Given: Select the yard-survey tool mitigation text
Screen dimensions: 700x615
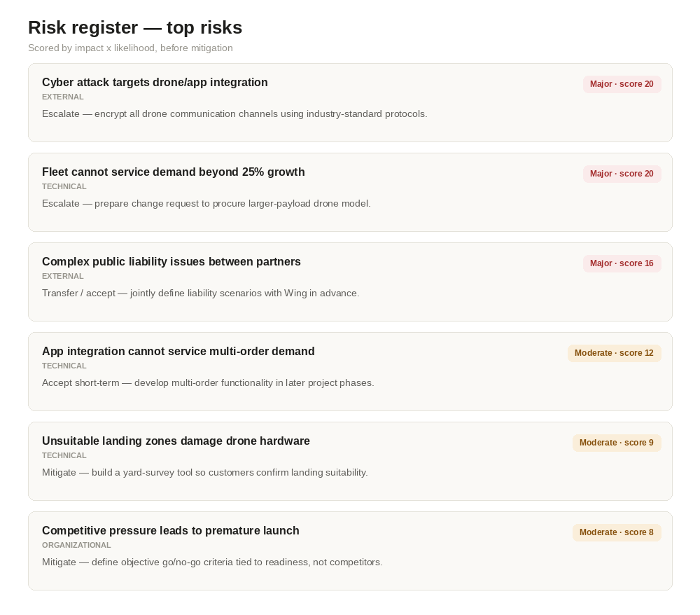Looking at the screenshot, I should tap(205, 473).
